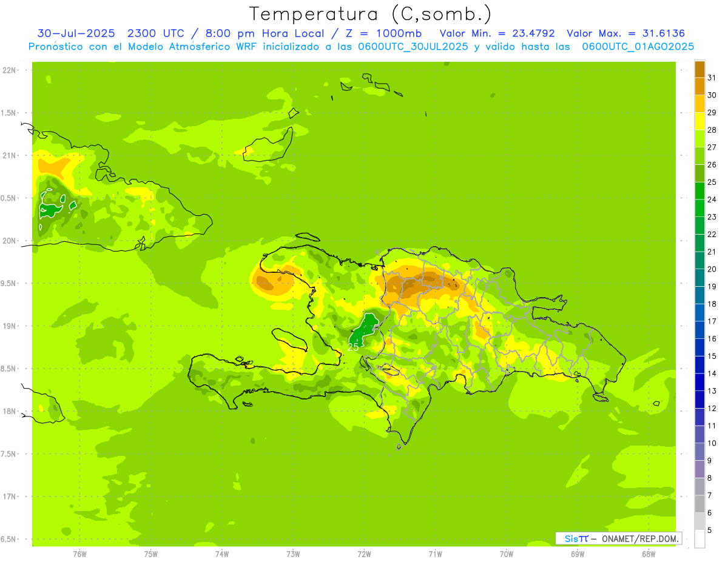
Task: Click the legend tick value "23"
Action: [x=712, y=216]
